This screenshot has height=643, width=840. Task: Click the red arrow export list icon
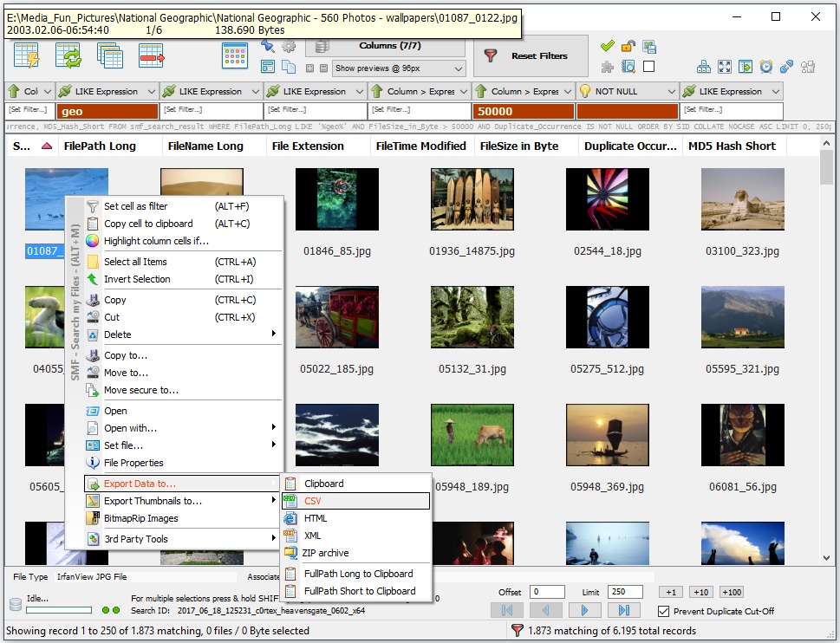[152, 55]
